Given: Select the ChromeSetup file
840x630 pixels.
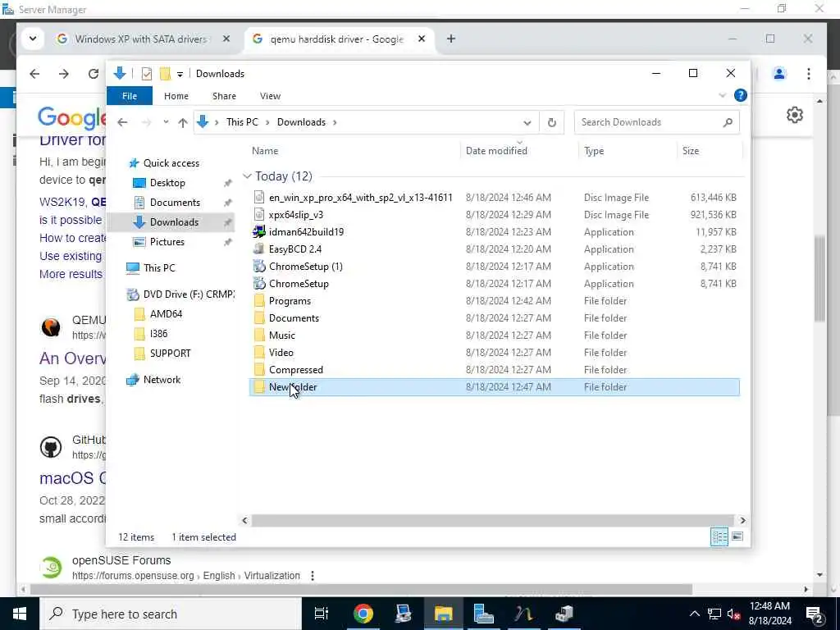Looking at the screenshot, I should 299,284.
